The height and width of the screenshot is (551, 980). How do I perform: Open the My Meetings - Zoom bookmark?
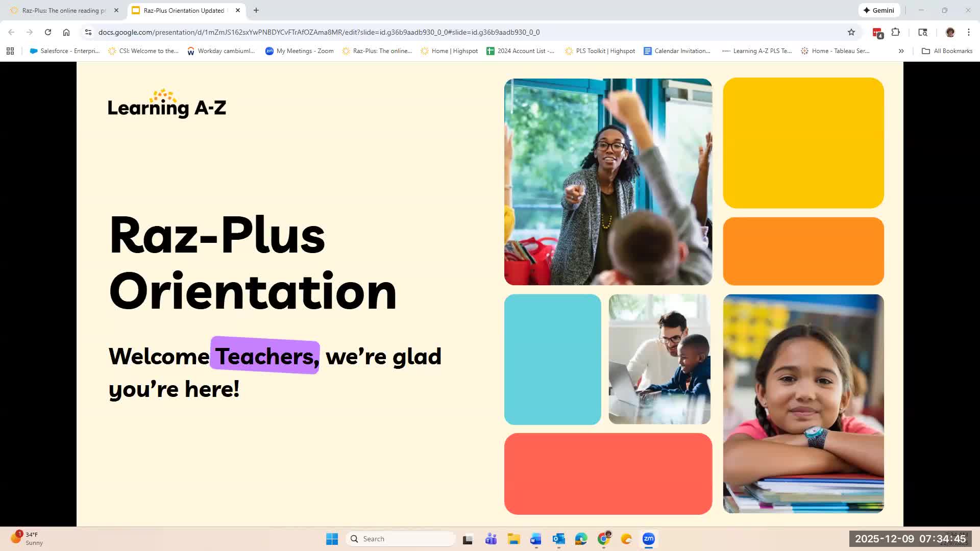[x=300, y=51]
